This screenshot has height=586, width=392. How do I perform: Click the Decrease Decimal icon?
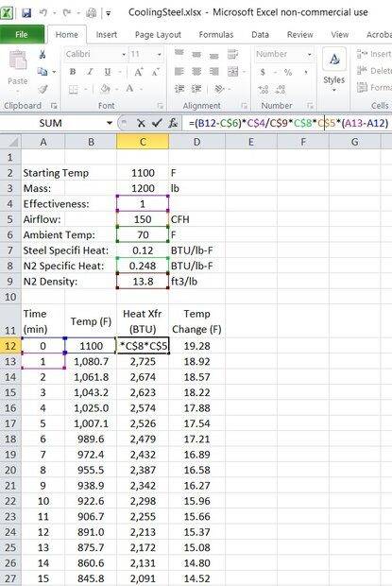coord(281,90)
